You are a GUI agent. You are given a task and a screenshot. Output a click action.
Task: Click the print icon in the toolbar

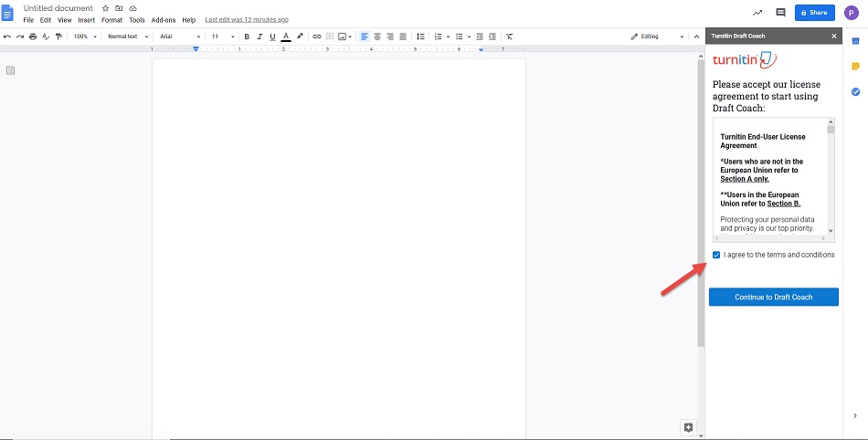coord(33,37)
